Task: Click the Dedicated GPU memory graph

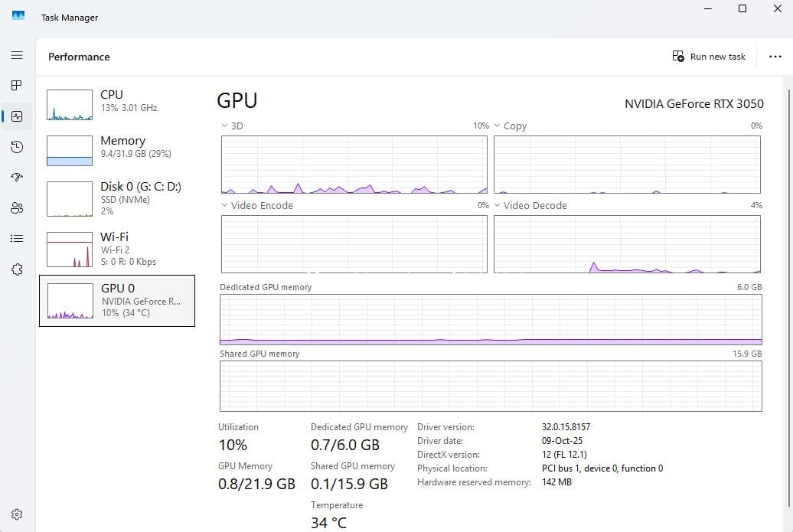Action: point(491,320)
